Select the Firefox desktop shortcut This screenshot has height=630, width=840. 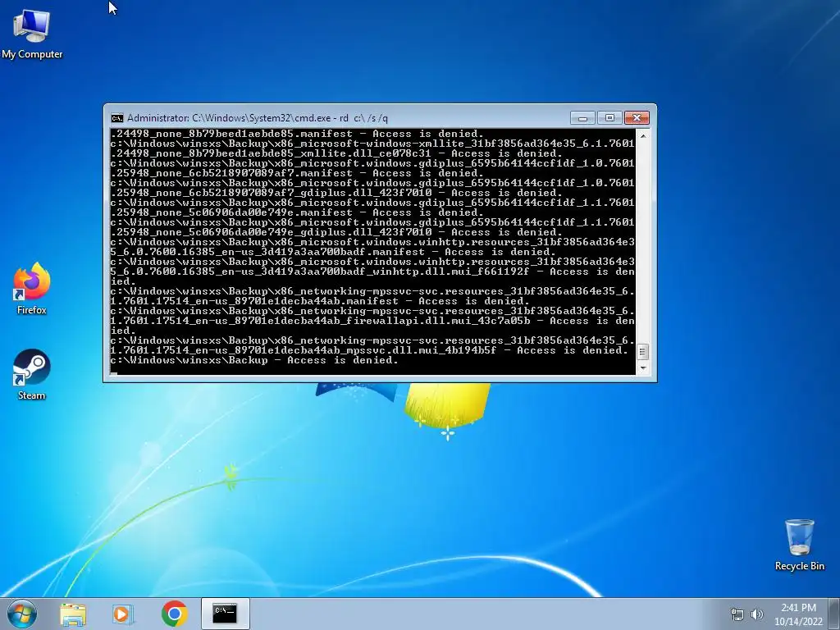[32, 288]
